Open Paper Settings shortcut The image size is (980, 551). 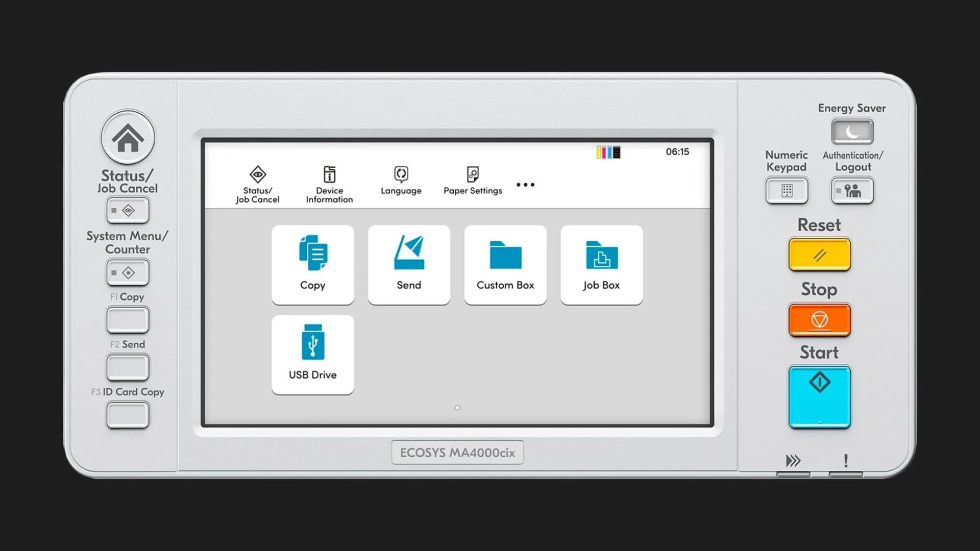point(473,181)
